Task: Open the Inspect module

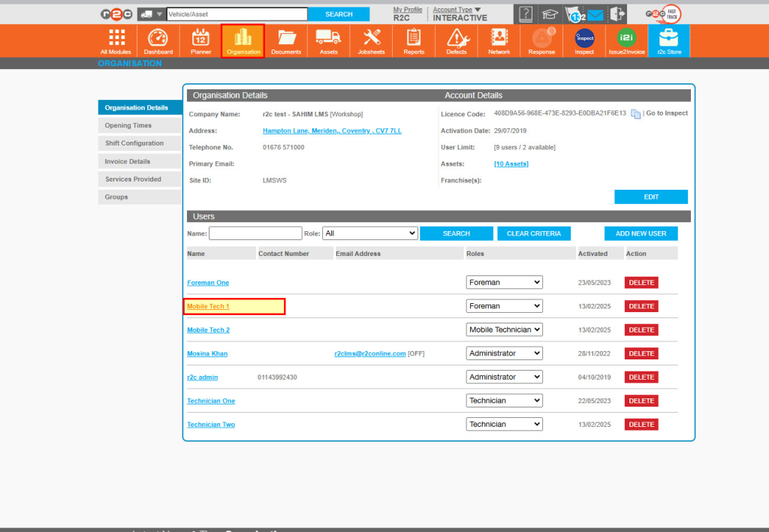Action: click(584, 41)
